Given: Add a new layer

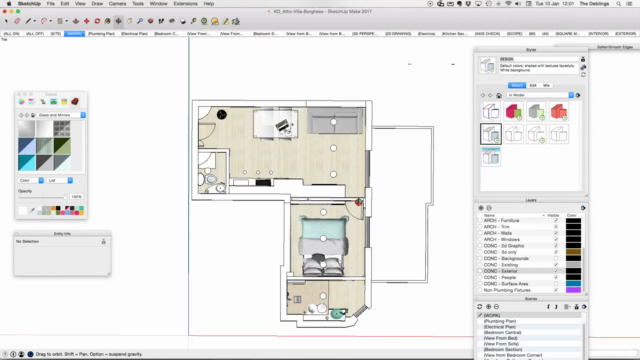Looking at the screenshot, I should pyautogui.click(x=481, y=208).
